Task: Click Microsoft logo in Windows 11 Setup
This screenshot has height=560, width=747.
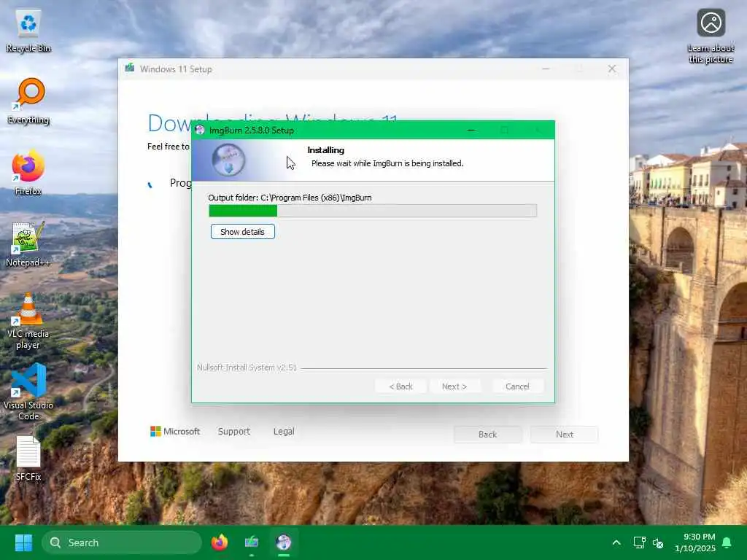Action: coord(175,431)
